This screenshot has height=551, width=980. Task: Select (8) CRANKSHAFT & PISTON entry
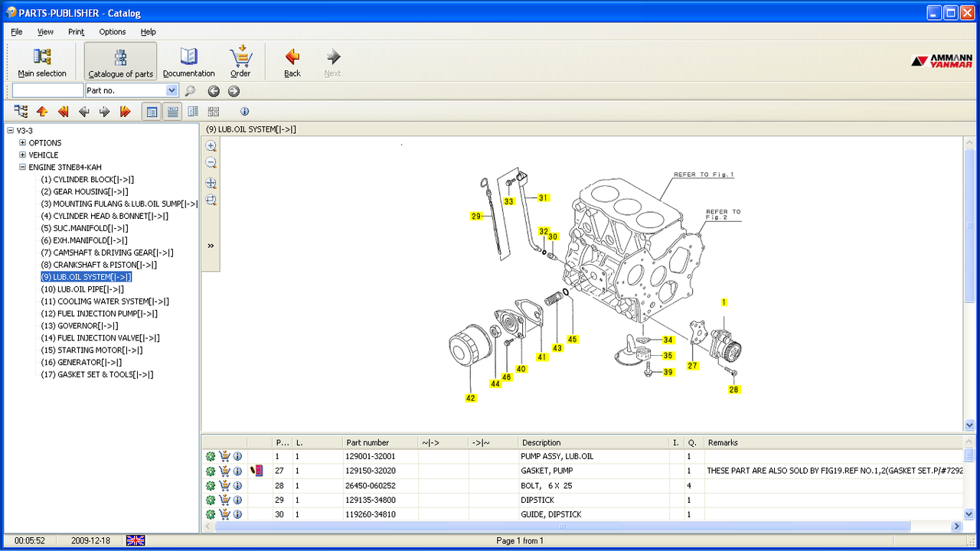pyautogui.click(x=99, y=265)
